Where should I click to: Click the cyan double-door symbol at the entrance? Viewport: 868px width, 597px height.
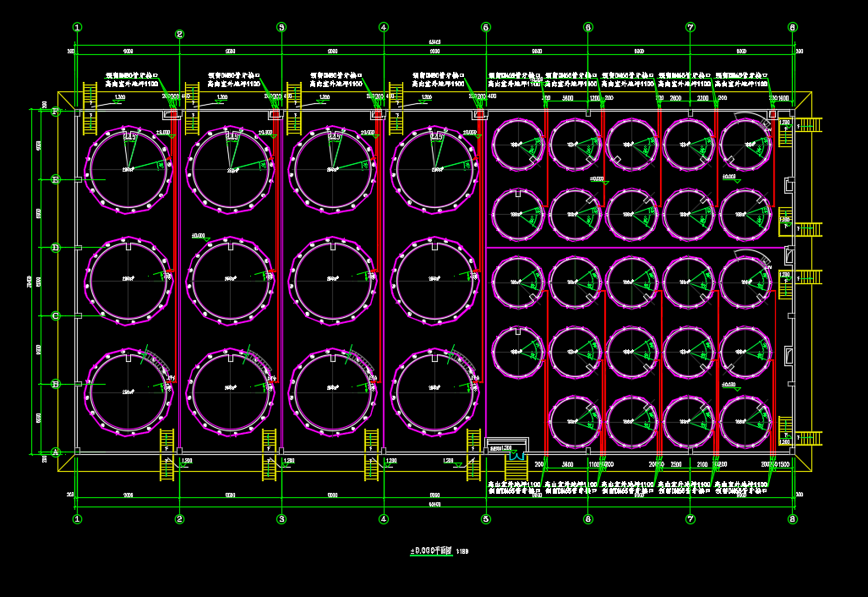coord(516,455)
